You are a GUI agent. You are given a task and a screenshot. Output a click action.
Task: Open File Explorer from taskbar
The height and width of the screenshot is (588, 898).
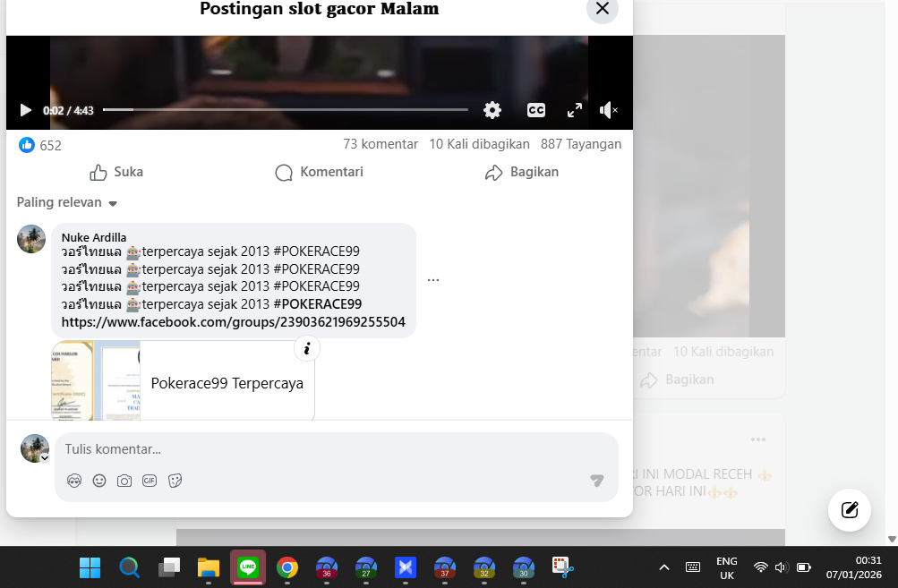tap(209, 567)
